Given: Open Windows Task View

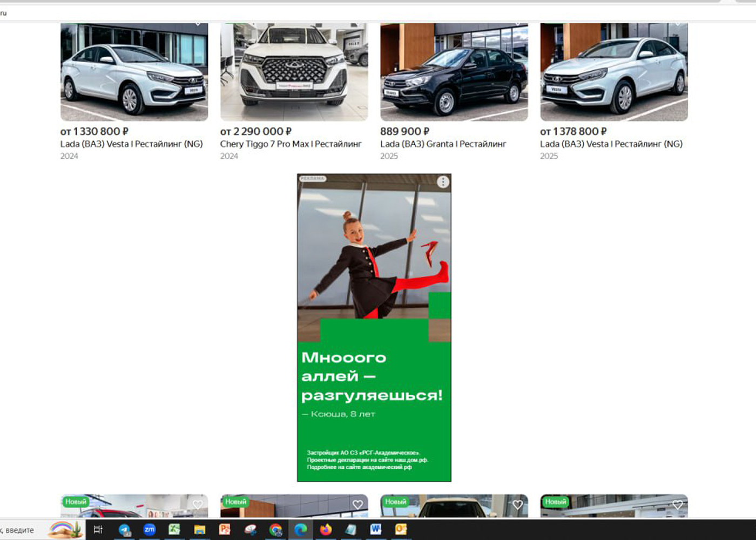Looking at the screenshot, I should (98, 530).
